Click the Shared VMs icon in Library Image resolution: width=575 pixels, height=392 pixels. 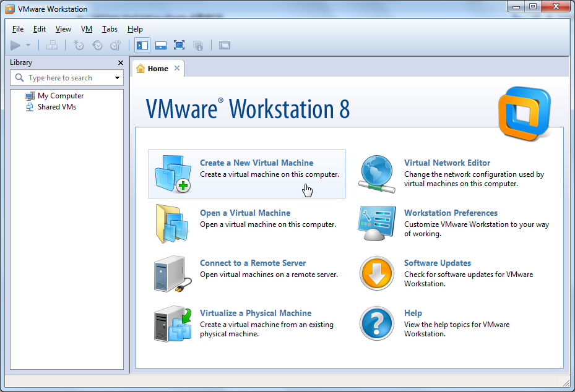(x=30, y=107)
